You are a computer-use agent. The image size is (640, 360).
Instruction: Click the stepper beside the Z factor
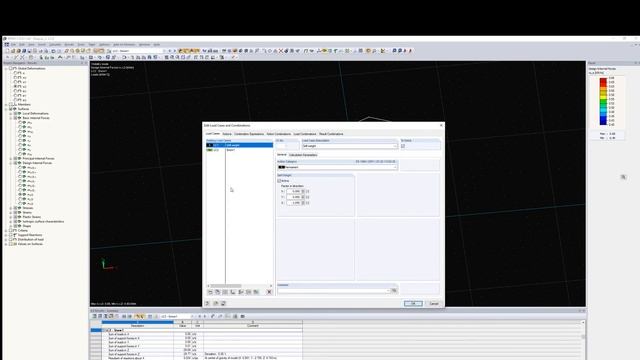303,202
